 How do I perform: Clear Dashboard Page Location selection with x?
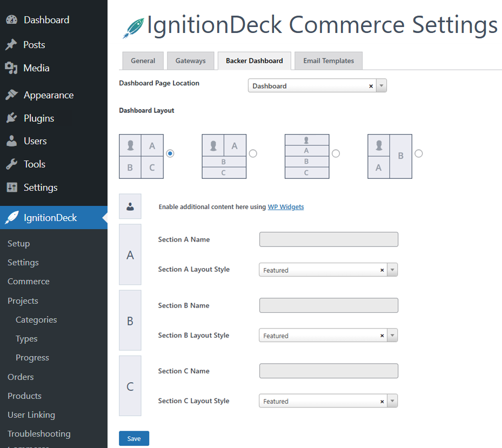[x=371, y=86]
